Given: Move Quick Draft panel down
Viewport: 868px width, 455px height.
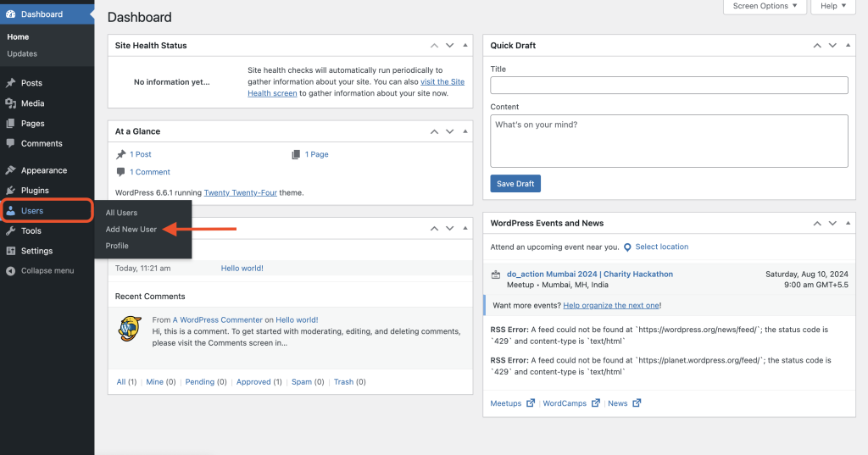Looking at the screenshot, I should (832, 46).
